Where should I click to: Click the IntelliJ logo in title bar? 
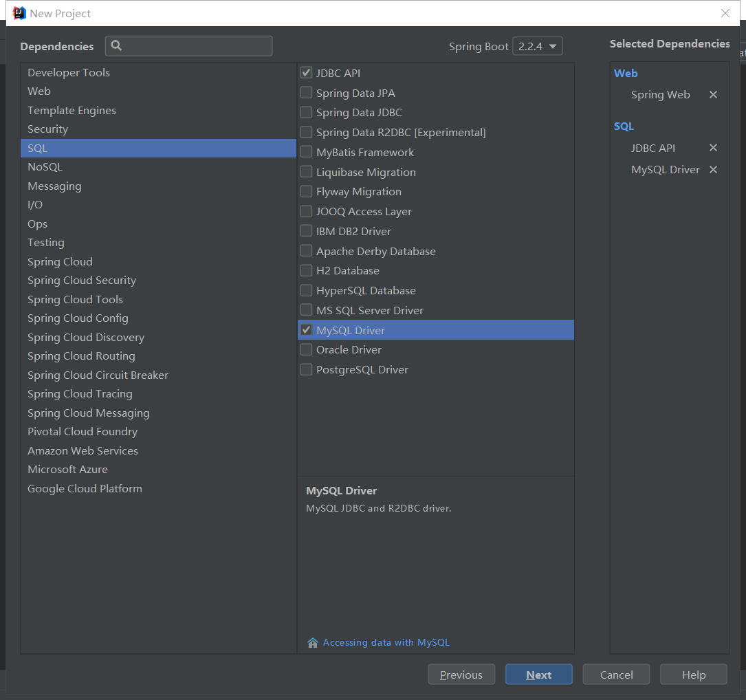pos(19,13)
